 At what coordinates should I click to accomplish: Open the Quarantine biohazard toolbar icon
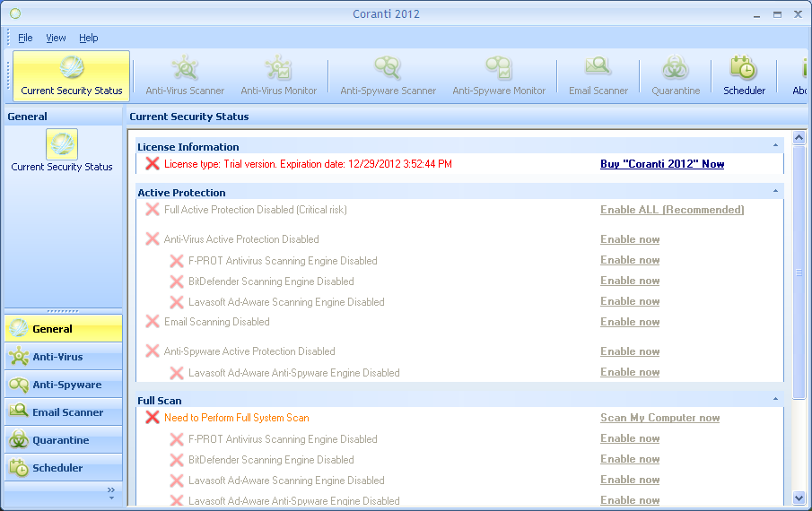(676, 68)
